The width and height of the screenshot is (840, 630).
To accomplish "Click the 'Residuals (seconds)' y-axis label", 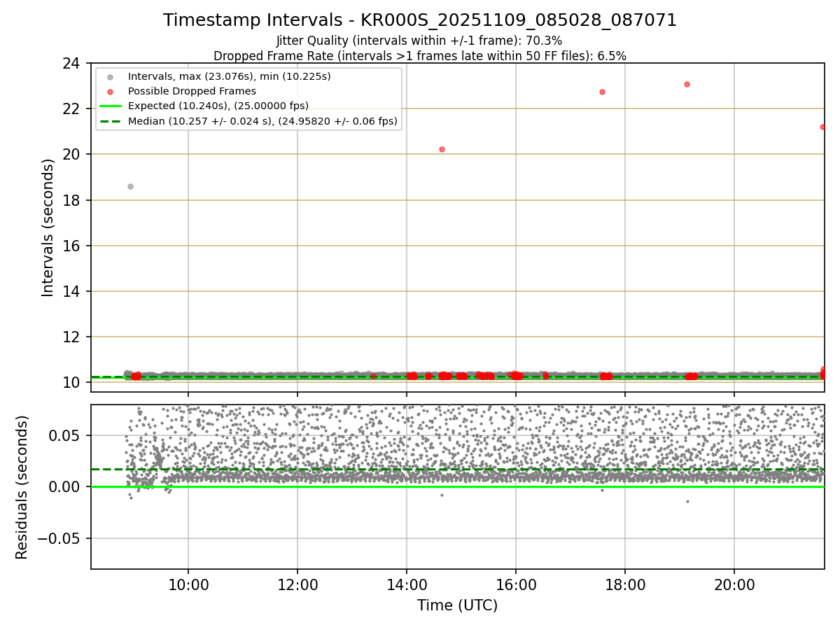I will pyautogui.click(x=22, y=487).
